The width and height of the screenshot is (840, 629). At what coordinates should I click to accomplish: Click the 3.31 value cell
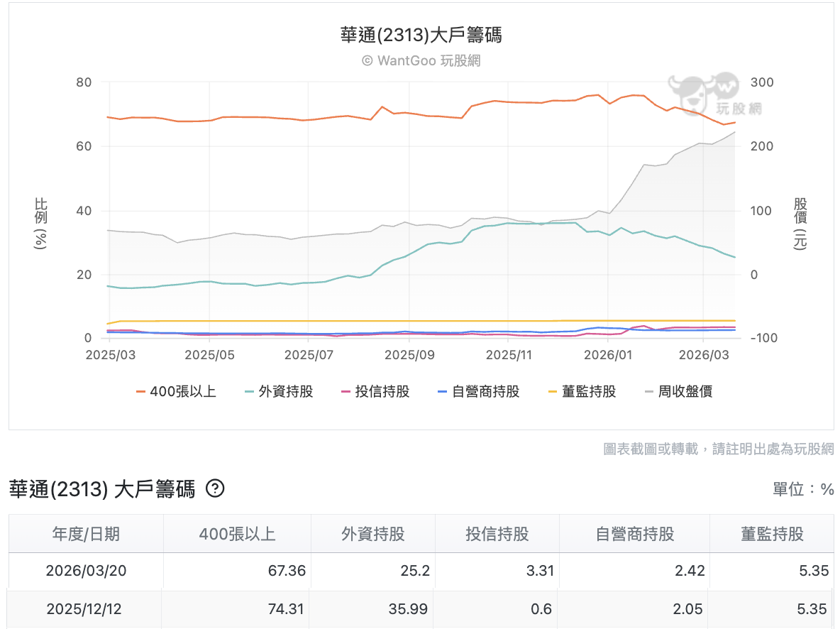pyautogui.click(x=497, y=571)
